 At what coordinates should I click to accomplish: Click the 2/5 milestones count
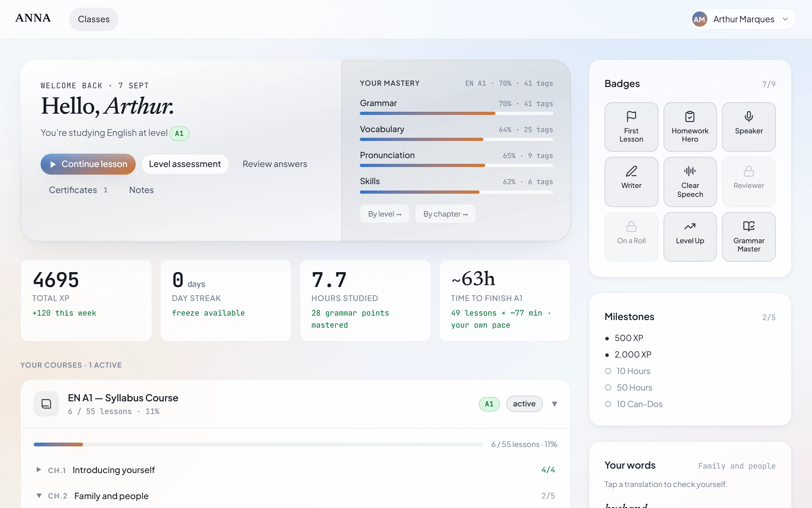(x=769, y=317)
